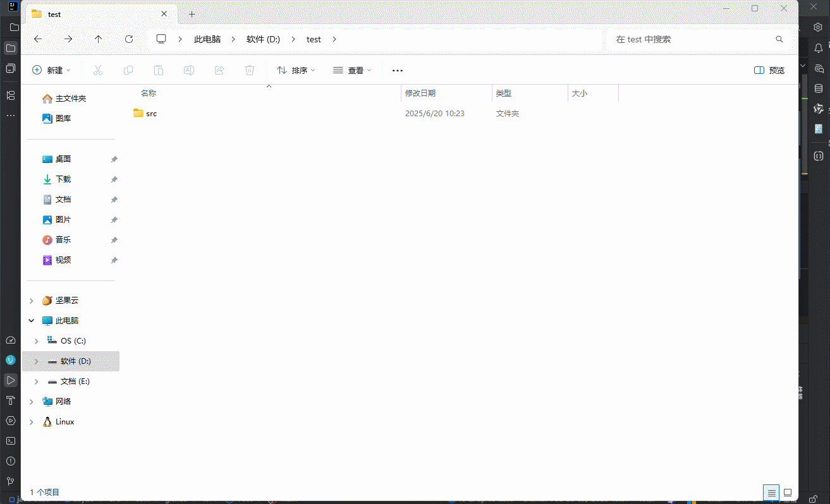Open the 新建 dropdown
Screen dimensions: 830x504
(x=51, y=70)
